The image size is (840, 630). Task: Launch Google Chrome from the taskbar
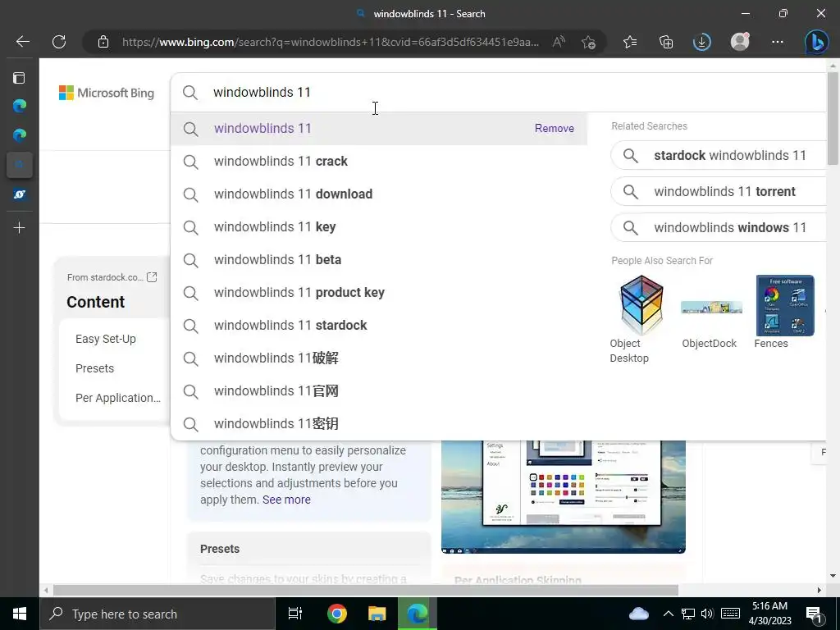click(337, 614)
